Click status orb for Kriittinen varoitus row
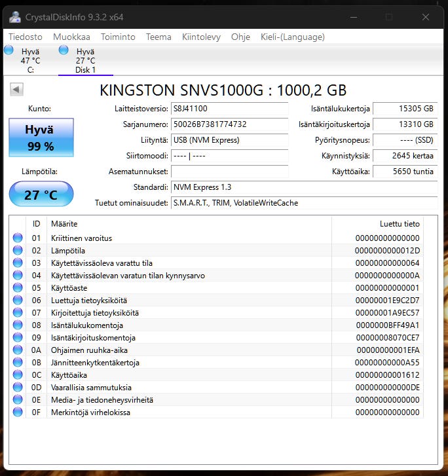This screenshot has height=476, width=448. pyautogui.click(x=18, y=238)
